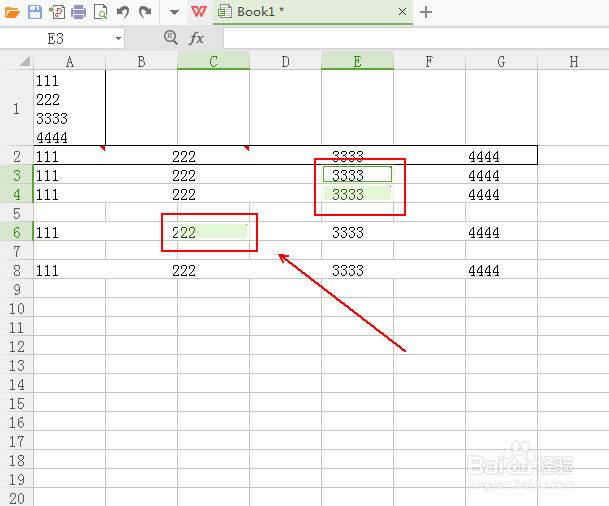This screenshot has width=609, height=506.
Task: Click the 4444 value in row 4
Action: point(484,194)
